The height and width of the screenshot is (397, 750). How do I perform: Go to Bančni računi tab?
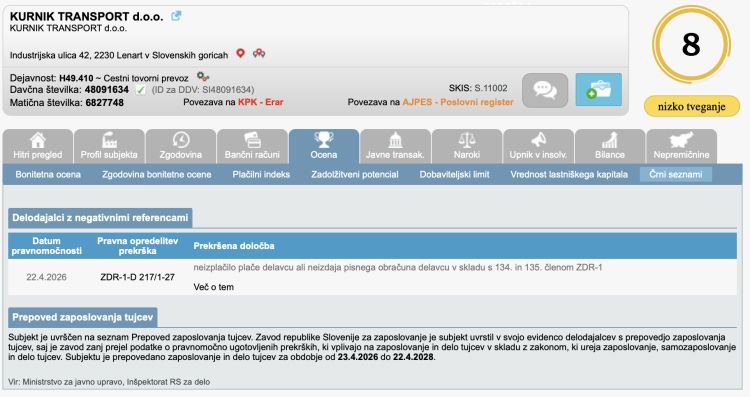click(x=252, y=146)
